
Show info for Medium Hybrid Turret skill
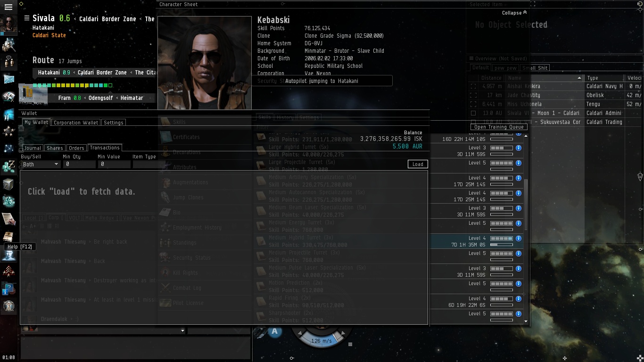[x=519, y=239]
